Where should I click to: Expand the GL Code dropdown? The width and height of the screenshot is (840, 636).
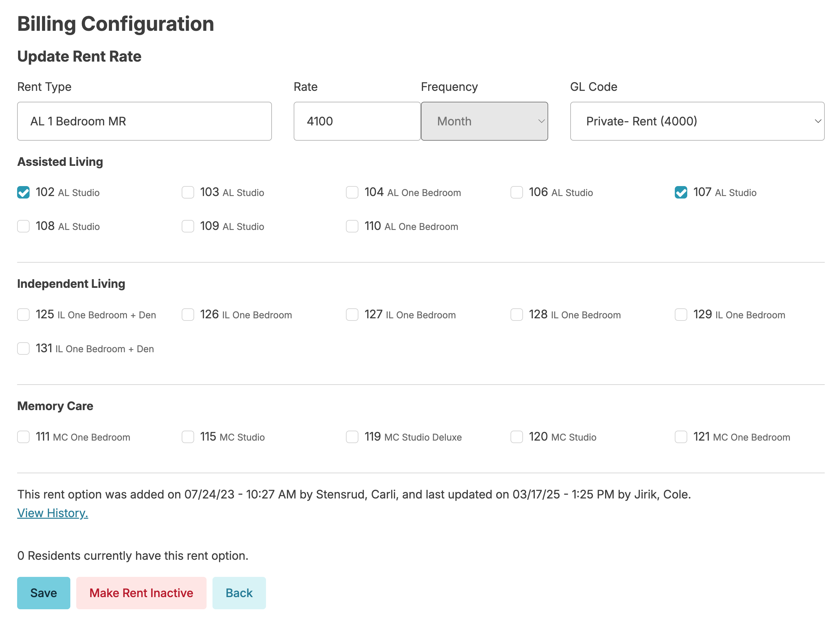697,121
